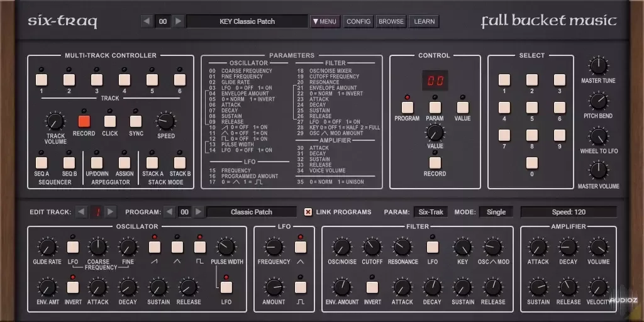Click the PITCH BEND knob
644x322 pixels.
599,101
